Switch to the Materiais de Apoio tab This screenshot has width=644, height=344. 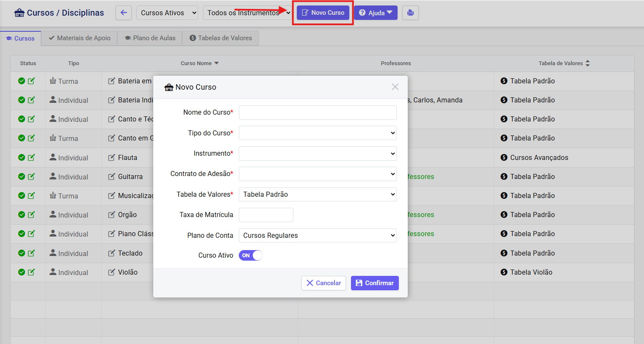[80, 38]
